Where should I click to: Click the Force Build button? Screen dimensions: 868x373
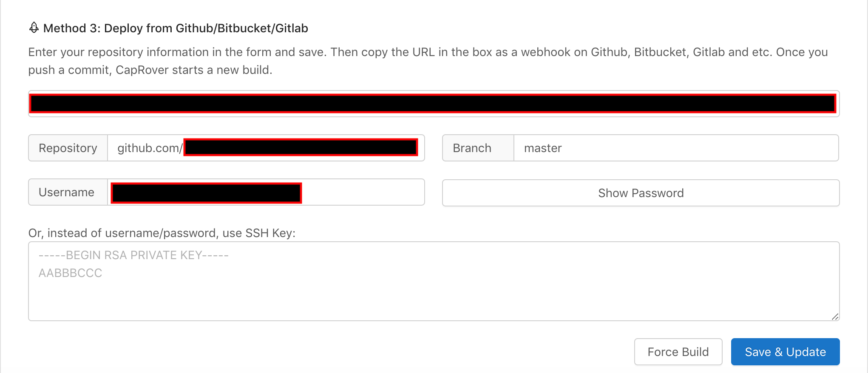[x=678, y=351]
